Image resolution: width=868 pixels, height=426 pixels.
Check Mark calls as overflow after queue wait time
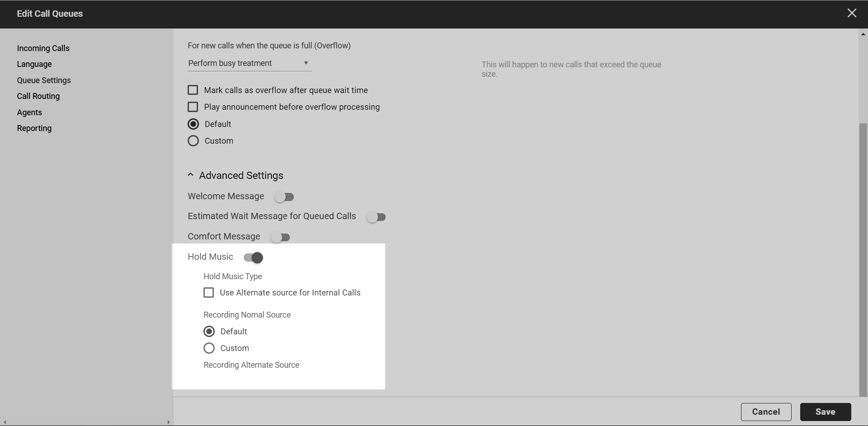(193, 90)
